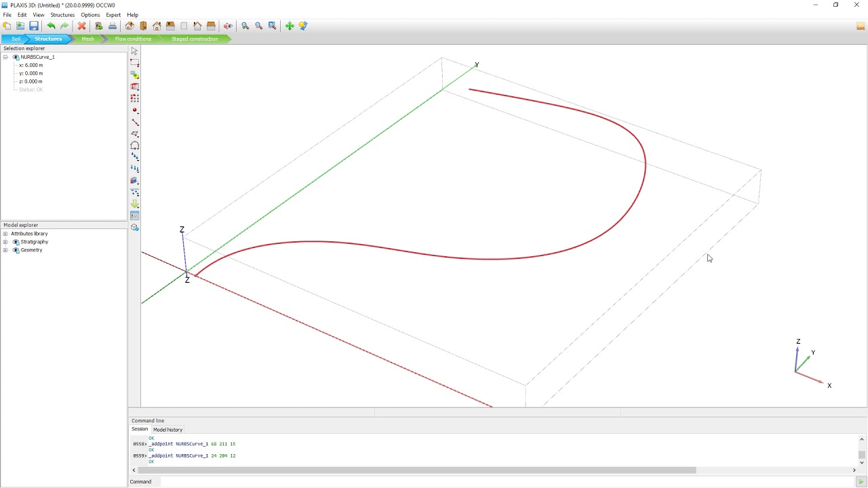Click the printer icon
The width and height of the screenshot is (868, 488).
click(113, 26)
